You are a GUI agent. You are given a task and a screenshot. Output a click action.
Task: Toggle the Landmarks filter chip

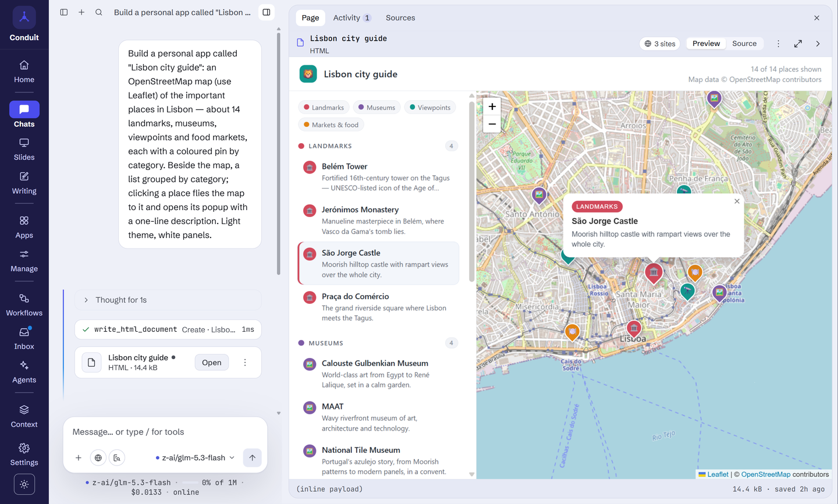click(324, 108)
